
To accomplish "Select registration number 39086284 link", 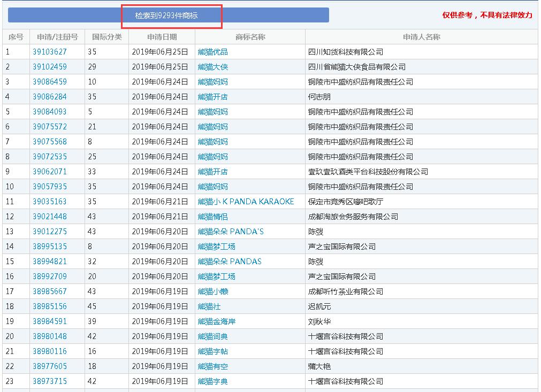I will (x=50, y=97).
